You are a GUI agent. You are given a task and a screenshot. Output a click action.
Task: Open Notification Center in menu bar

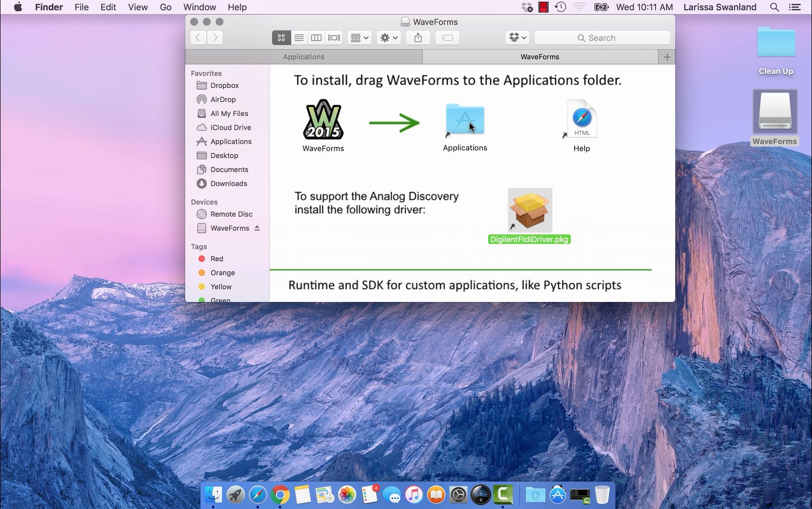(x=795, y=7)
